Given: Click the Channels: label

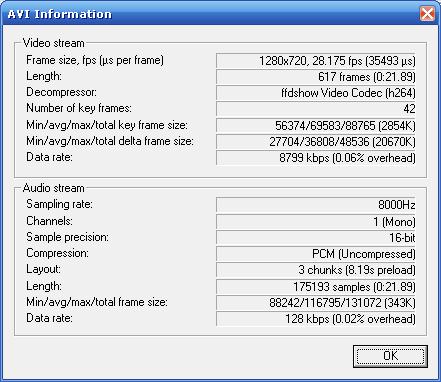Looking at the screenshot, I should click(49, 221).
